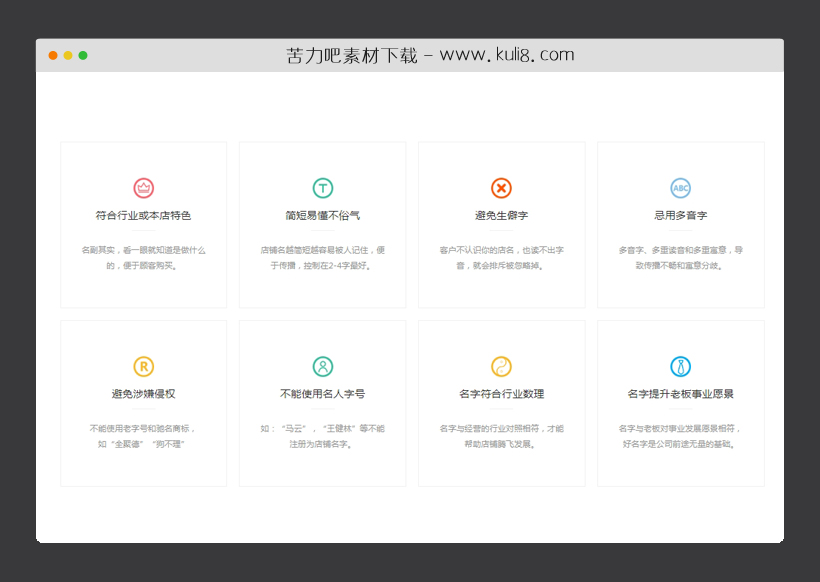Click the 简短易懂不俗气 heading
Image resolution: width=820 pixels, height=582 pixels.
click(x=322, y=214)
